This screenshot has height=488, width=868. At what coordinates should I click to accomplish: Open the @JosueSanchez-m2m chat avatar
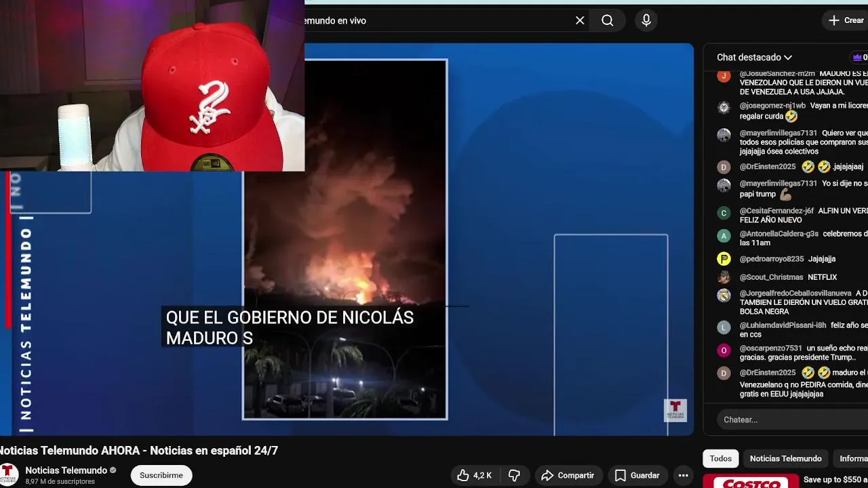point(724,76)
